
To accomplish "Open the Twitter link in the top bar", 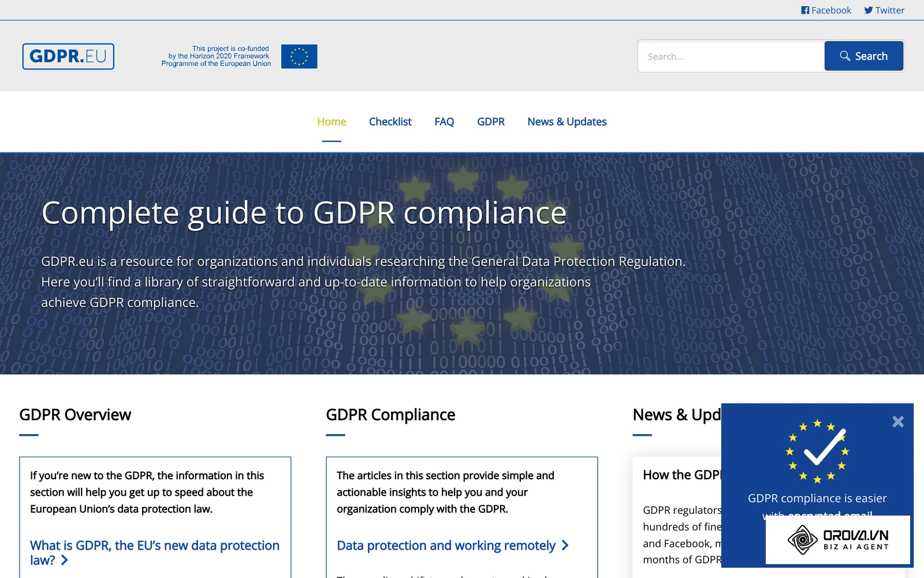I will click(884, 10).
